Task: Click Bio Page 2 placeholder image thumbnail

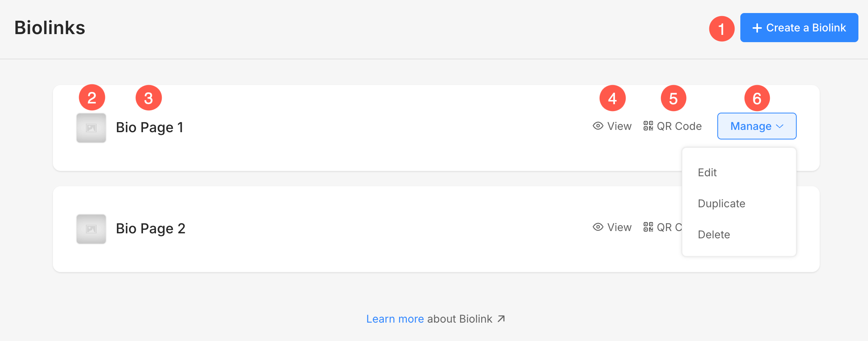Action: (x=91, y=229)
